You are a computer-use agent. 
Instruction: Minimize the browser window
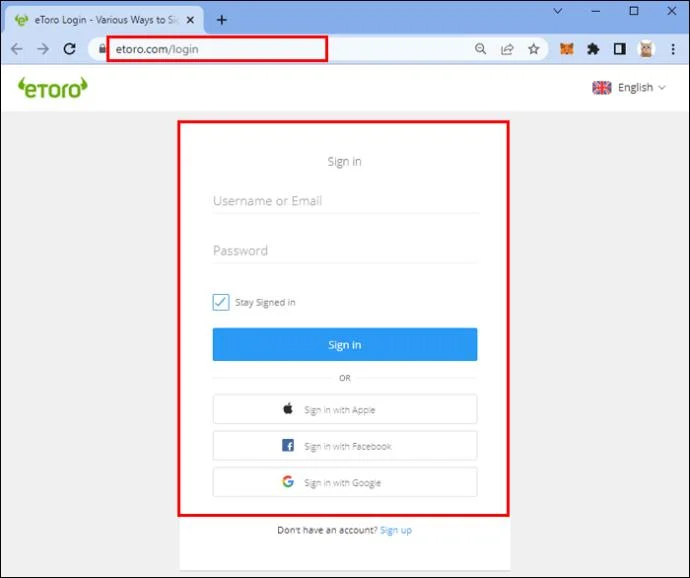pos(596,11)
